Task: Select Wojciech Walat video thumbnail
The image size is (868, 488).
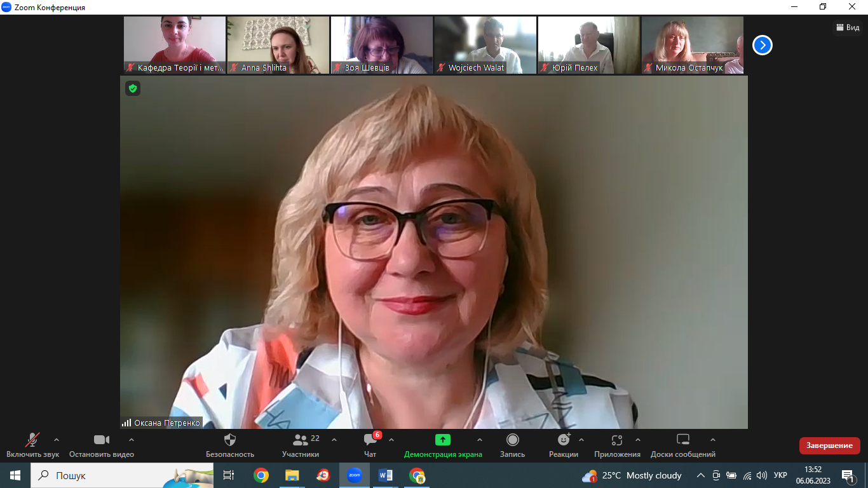Action: point(485,45)
